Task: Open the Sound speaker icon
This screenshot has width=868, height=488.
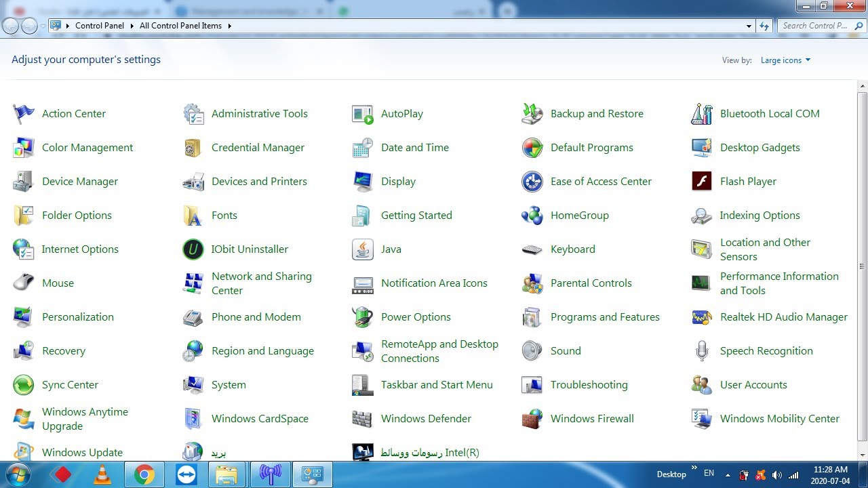Action: click(532, 351)
